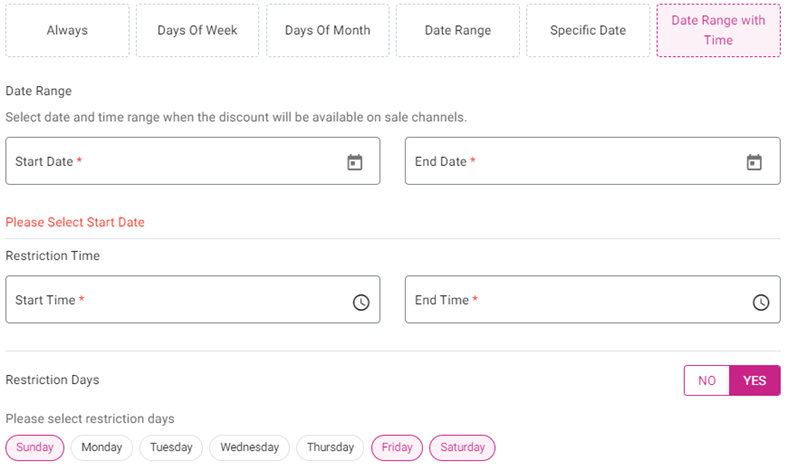Switch to Days Of Week tab

pyautogui.click(x=198, y=31)
